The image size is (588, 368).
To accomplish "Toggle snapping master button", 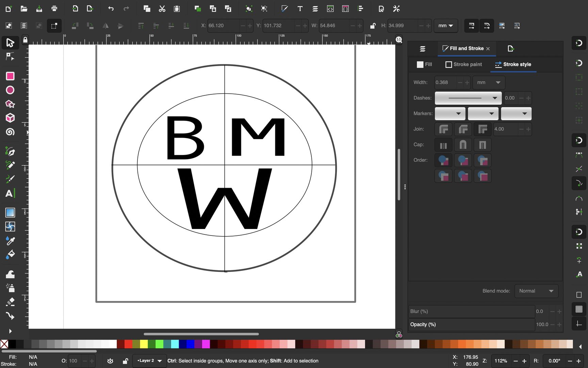I will (x=579, y=43).
